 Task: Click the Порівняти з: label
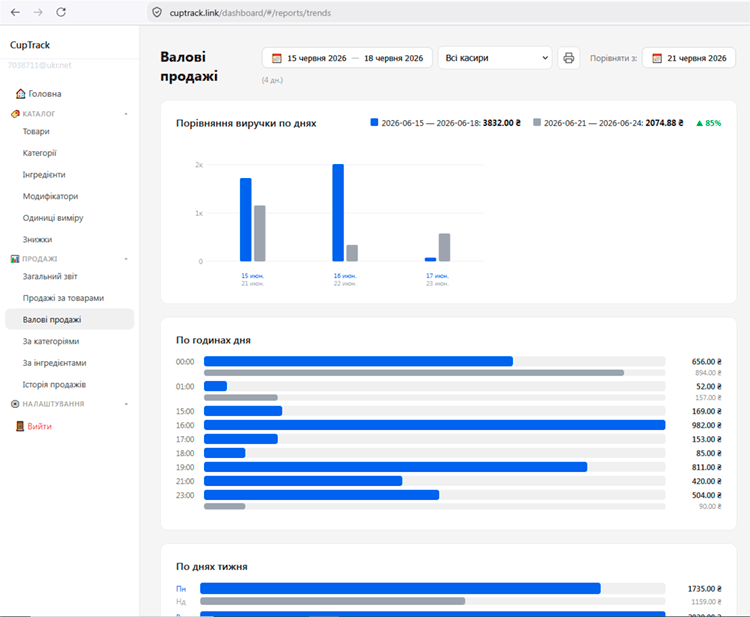[613, 58]
